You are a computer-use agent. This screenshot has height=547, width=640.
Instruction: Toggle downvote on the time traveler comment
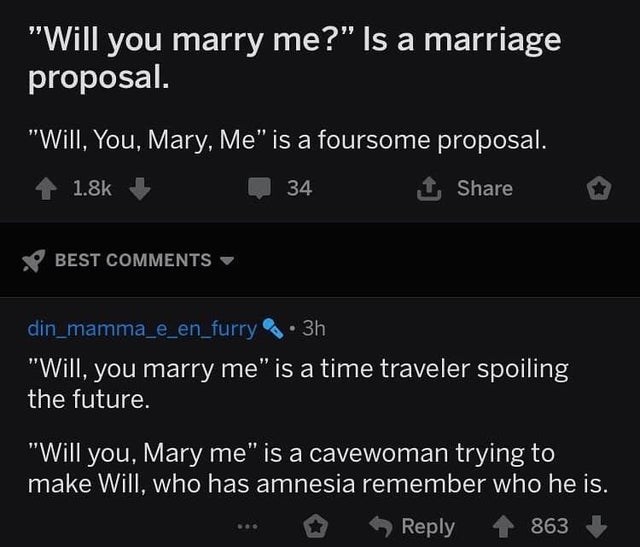click(599, 526)
